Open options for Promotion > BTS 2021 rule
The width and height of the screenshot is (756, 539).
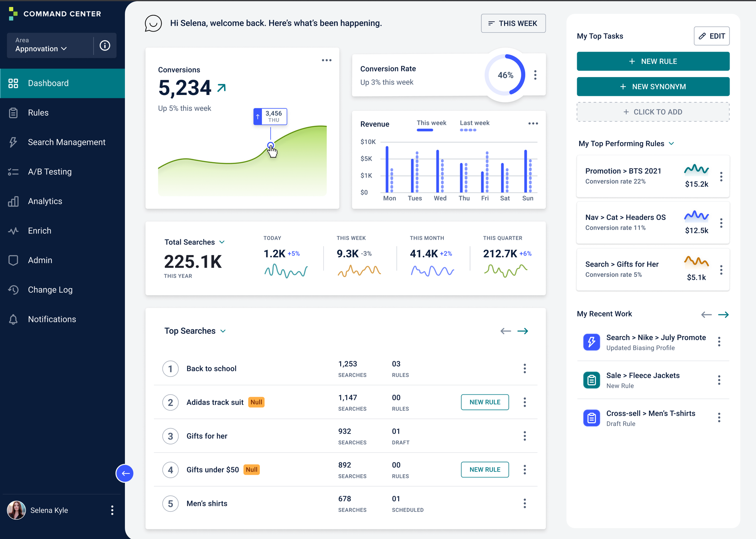pyautogui.click(x=721, y=177)
